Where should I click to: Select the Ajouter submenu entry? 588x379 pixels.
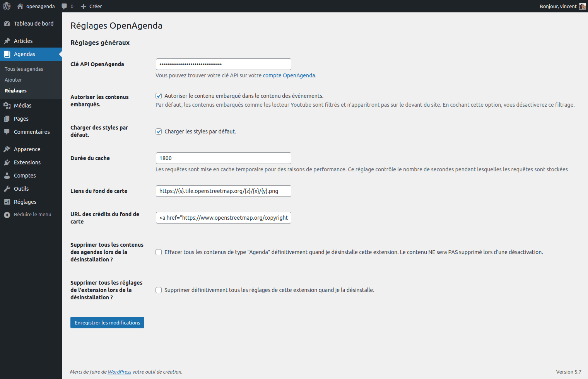13,80
